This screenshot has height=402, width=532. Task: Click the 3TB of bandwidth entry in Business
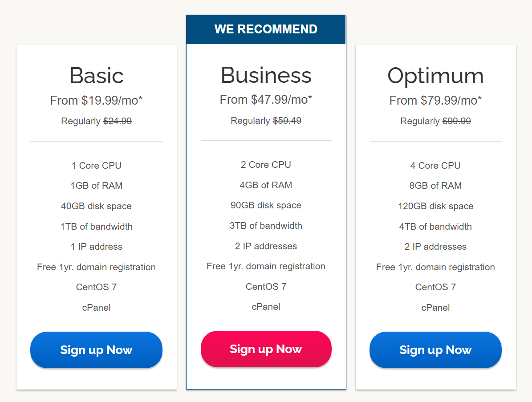[x=266, y=226]
